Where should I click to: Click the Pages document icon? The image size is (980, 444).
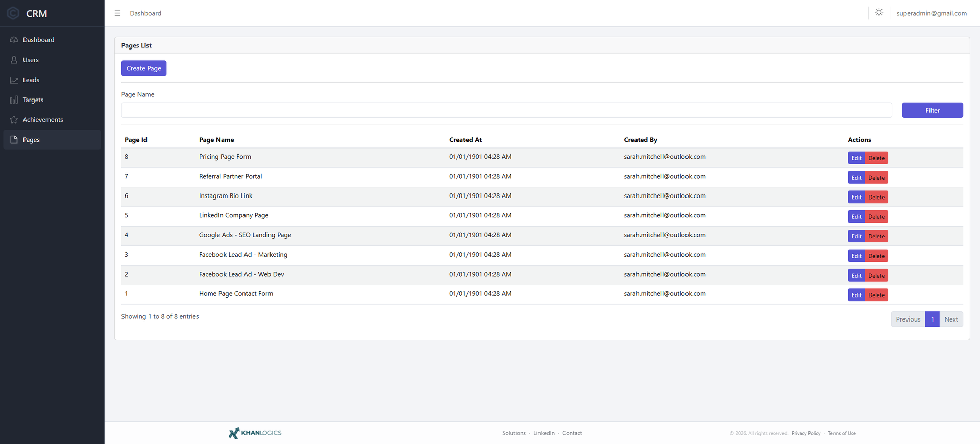(x=14, y=140)
